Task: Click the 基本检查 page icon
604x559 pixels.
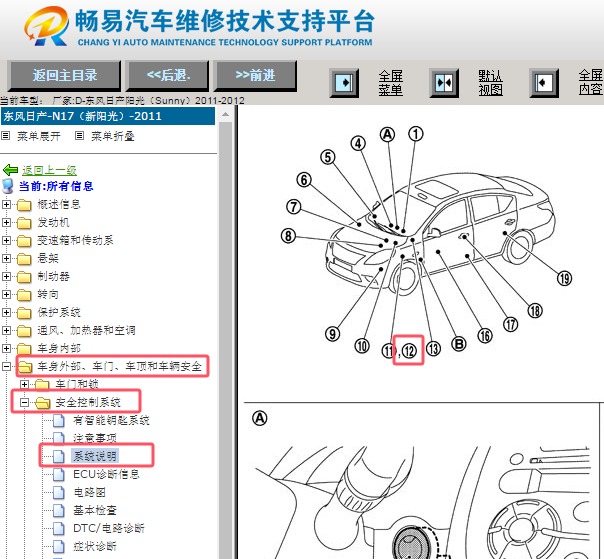Action: pyautogui.click(x=59, y=510)
